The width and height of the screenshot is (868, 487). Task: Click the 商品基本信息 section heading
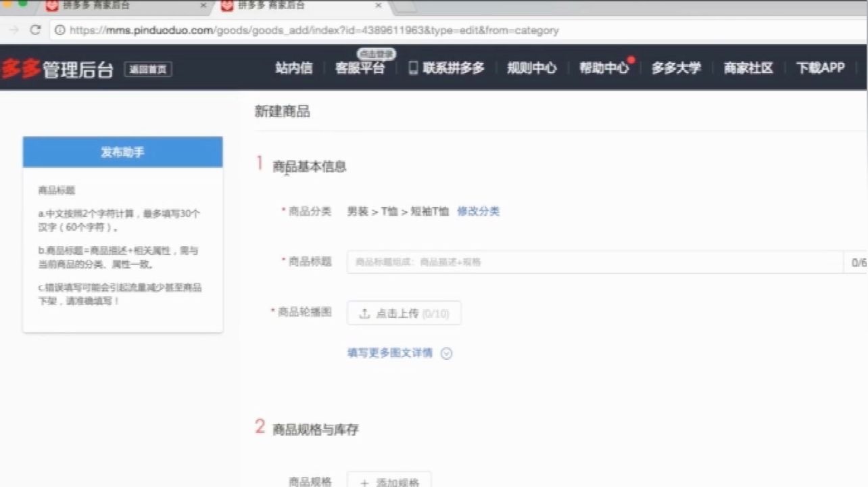[310, 166]
